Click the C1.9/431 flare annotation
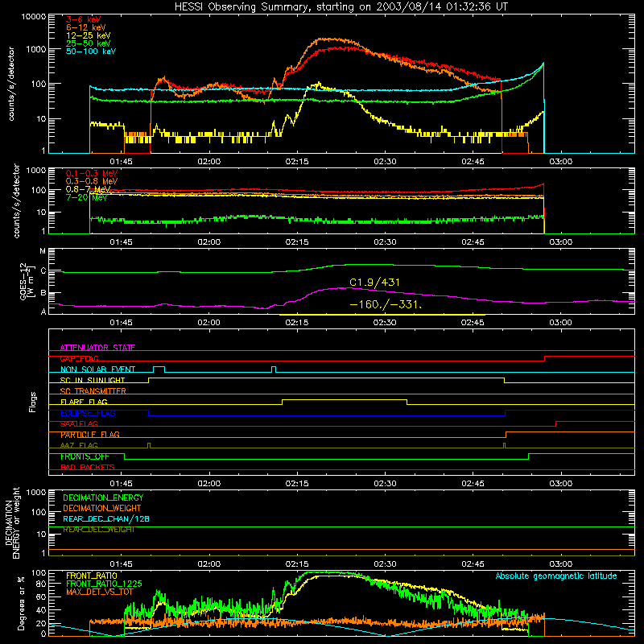 pos(374,283)
